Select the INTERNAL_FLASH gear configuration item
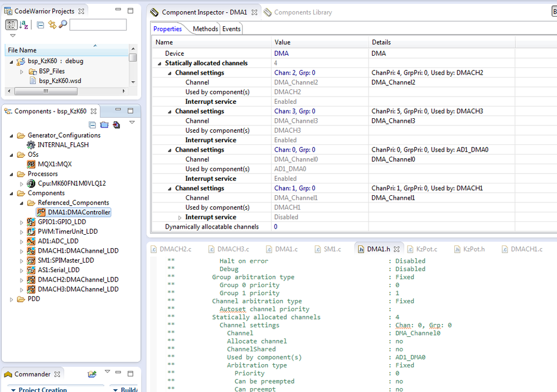Screen dimensions: 557x392 click(62, 145)
